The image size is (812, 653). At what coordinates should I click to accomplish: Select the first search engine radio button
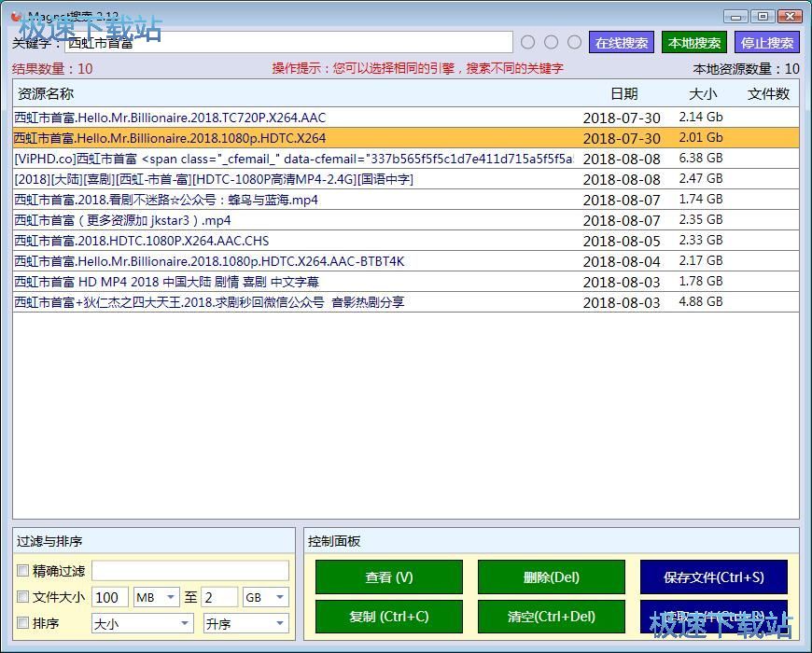point(528,42)
